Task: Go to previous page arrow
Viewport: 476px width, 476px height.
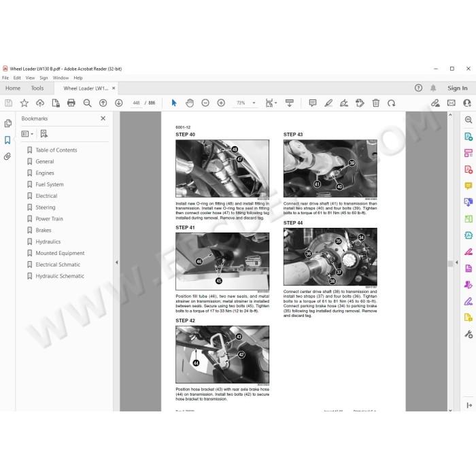Action: coord(103,103)
